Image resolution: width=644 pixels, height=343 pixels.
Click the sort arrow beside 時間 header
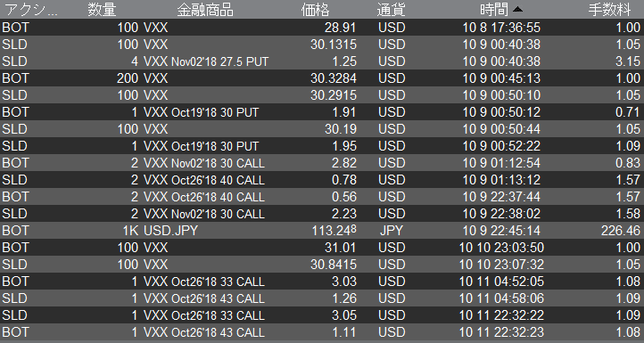(518, 10)
